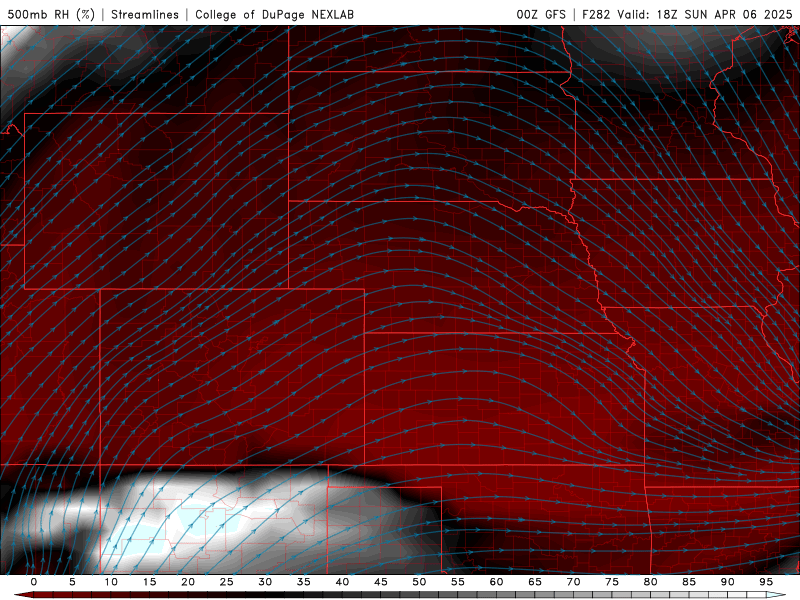Select the 'Streamlines' label in header
800x600 pixels.
click(x=145, y=14)
